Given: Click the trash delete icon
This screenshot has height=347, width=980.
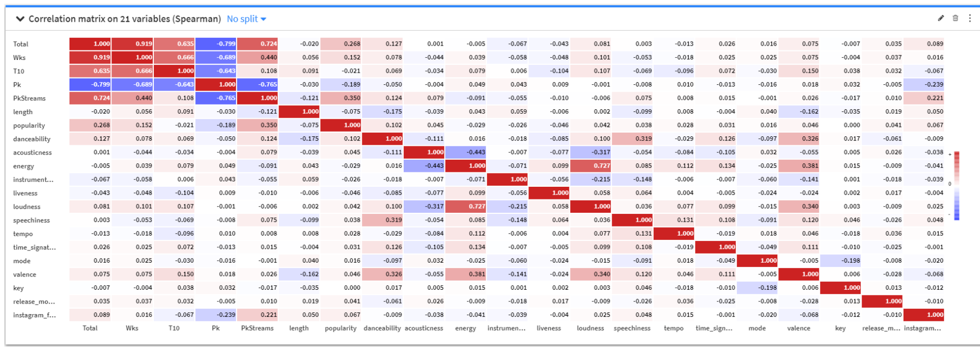Looking at the screenshot, I should pyautogui.click(x=956, y=18).
